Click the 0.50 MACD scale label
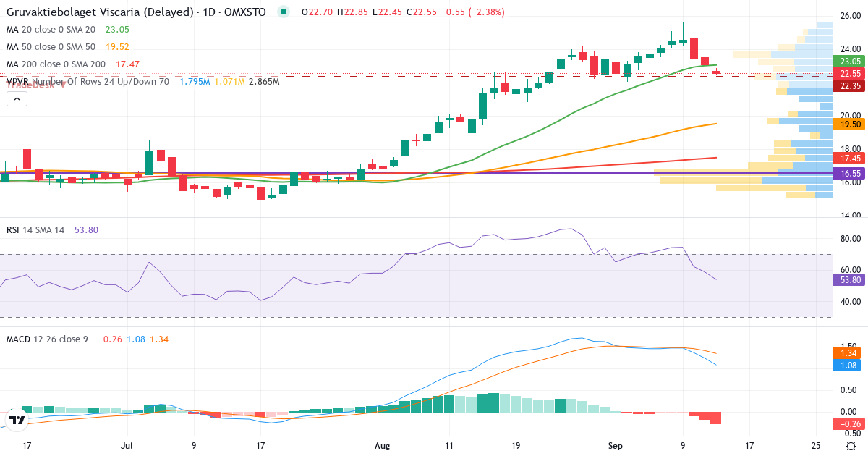 click(850, 389)
